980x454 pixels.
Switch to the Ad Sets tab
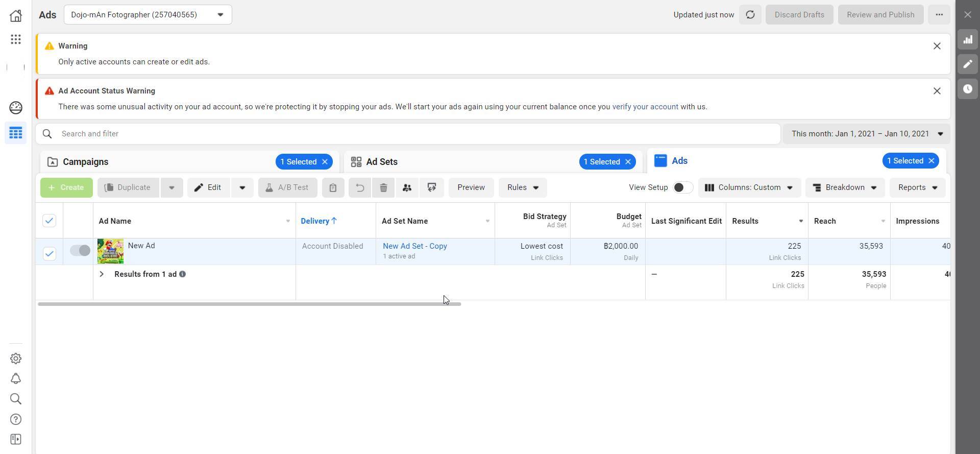click(x=382, y=162)
